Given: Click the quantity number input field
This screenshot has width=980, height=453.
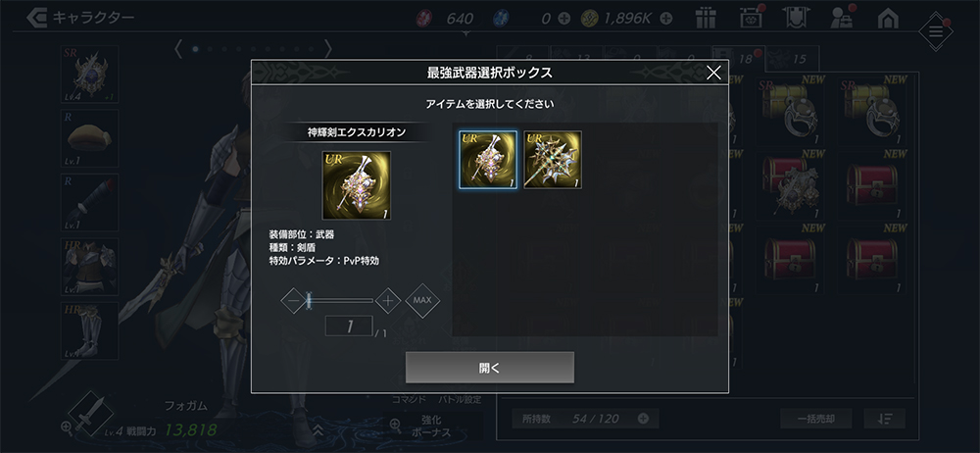Looking at the screenshot, I should point(349,327).
